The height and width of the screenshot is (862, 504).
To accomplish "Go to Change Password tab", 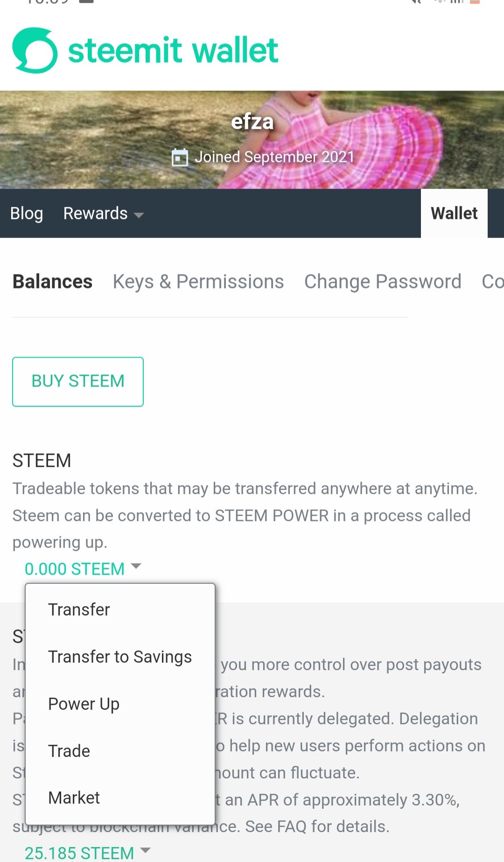I will click(x=383, y=282).
